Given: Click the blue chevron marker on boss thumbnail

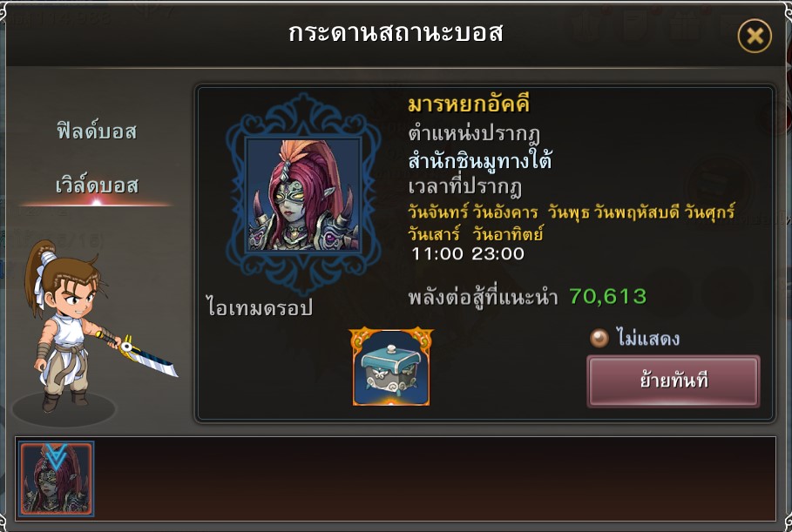Looking at the screenshot, I should (56, 455).
